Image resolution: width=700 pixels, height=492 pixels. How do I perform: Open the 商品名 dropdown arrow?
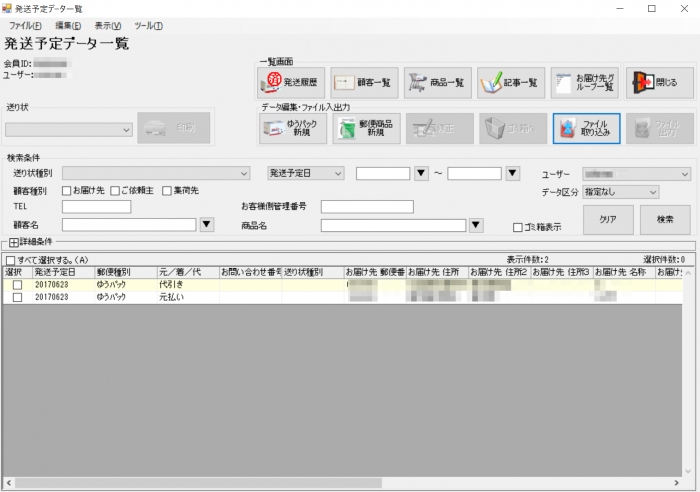[x=476, y=225]
